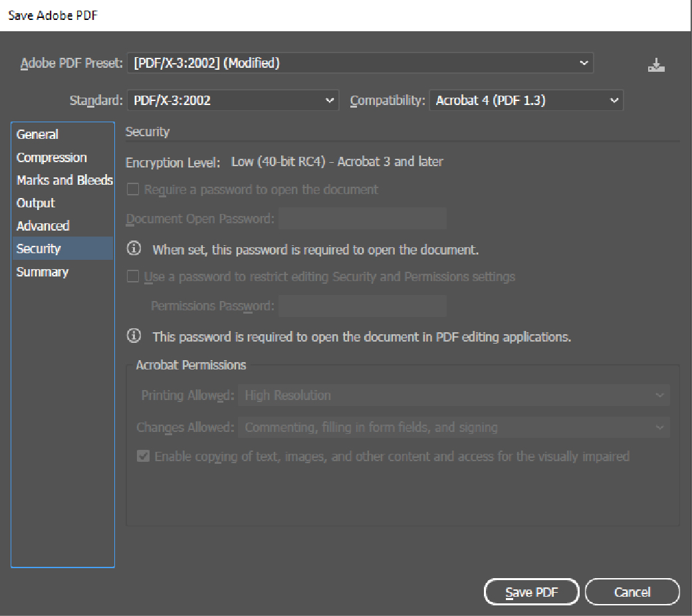Screen dimensions: 692x616
Task: Click the Save PDF button
Action: tap(531, 592)
